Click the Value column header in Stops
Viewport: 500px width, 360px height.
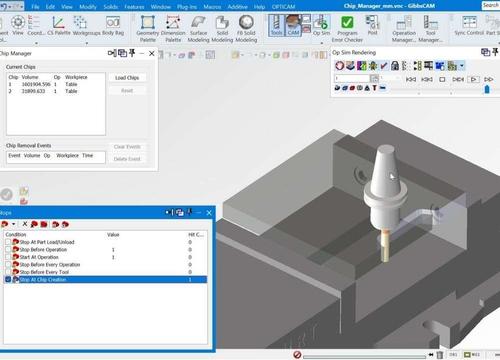pyautogui.click(x=113, y=235)
